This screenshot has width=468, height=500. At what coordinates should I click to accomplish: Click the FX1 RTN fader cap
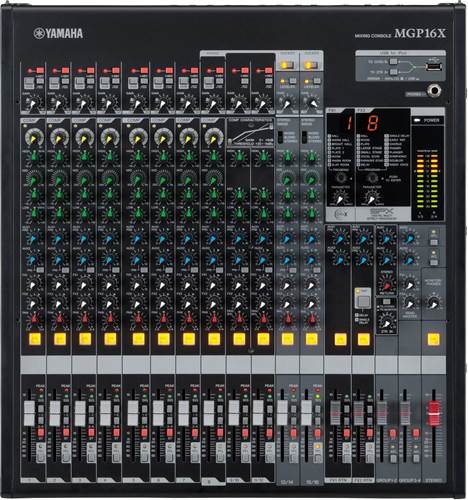[335, 413]
